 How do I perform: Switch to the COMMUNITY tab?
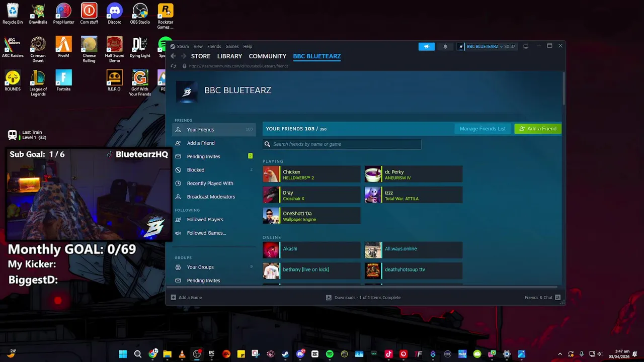tap(267, 56)
